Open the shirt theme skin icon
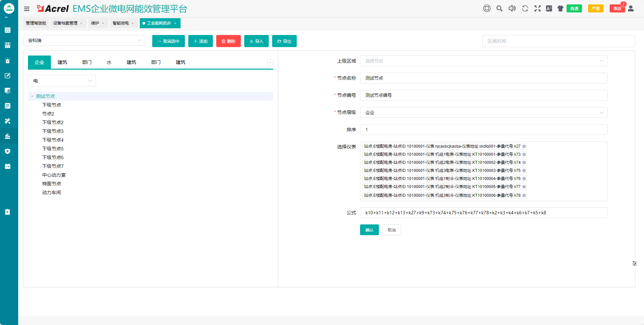The width and height of the screenshot is (644, 325). [x=560, y=8]
